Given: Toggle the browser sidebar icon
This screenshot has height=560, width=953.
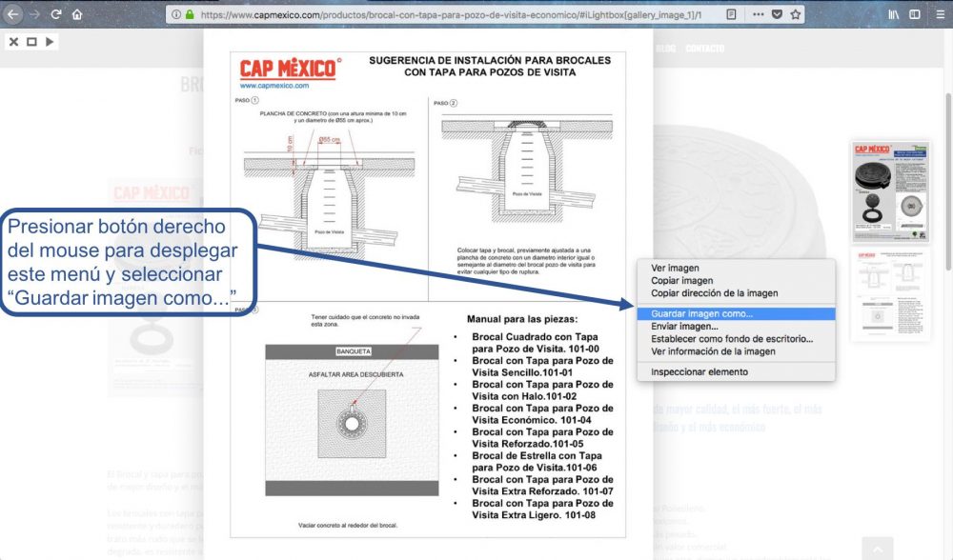Looking at the screenshot, I should tap(915, 14).
